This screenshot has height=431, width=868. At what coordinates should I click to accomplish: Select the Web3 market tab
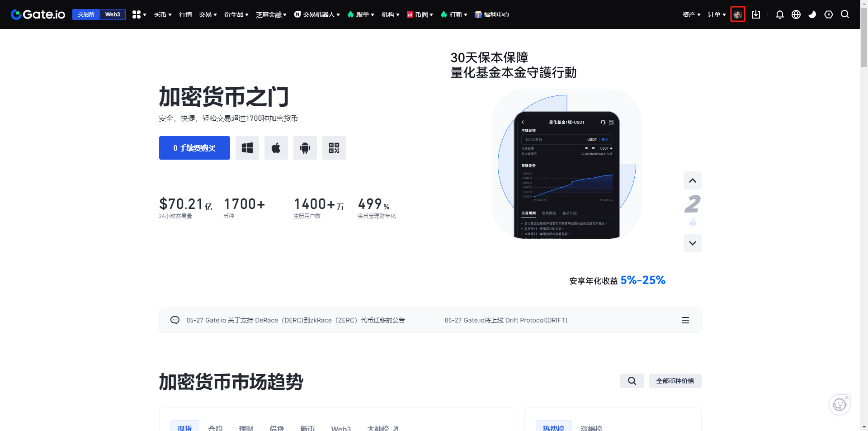(341, 427)
